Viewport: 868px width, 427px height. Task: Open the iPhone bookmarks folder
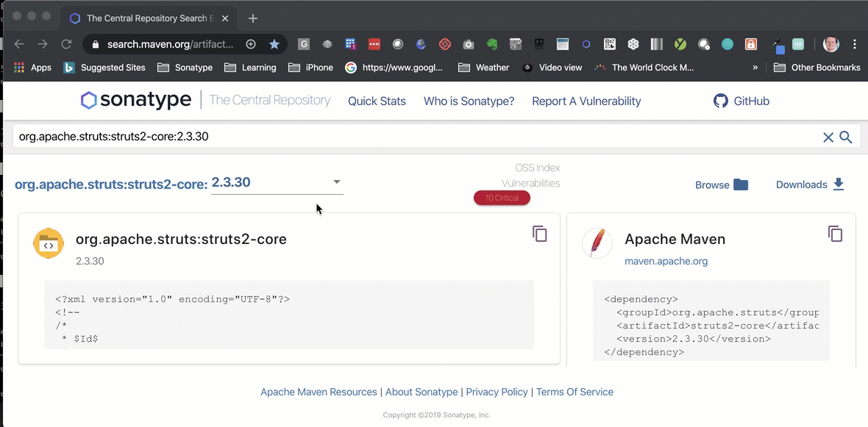click(310, 68)
